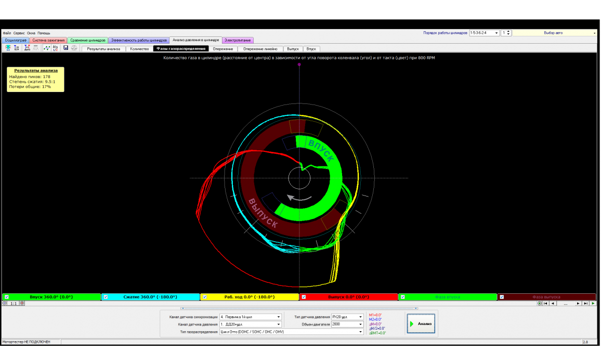The height and width of the screenshot is (364, 601).
Task: Click the first toolbar icon on the left
Action: pos(8,48)
